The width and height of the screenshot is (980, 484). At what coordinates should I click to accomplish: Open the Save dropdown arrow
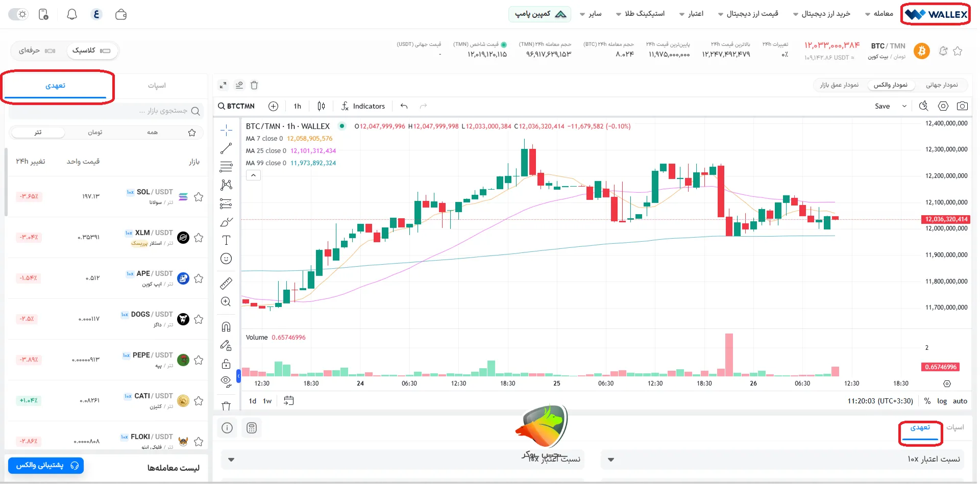(x=904, y=106)
